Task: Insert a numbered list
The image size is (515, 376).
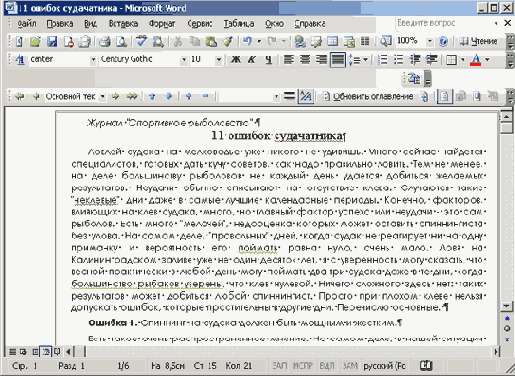Action: pos(383,60)
